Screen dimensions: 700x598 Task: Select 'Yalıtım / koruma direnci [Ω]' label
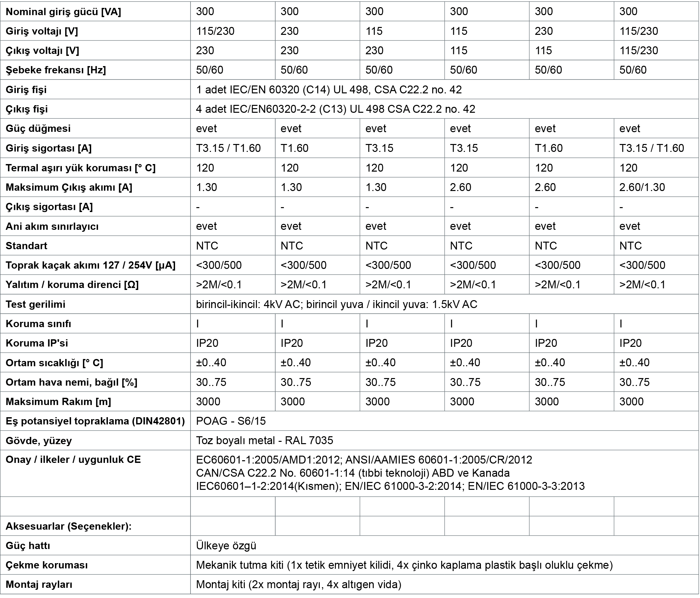click(72, 285)
